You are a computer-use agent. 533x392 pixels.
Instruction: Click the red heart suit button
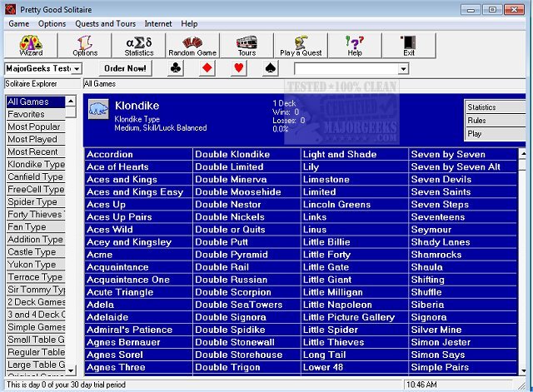pos(238,68)
